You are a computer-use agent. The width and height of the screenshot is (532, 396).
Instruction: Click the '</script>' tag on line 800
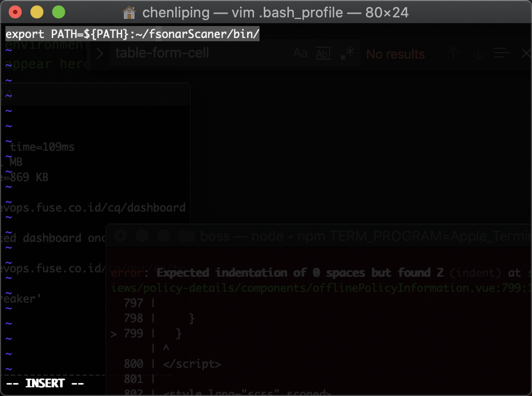point(192,364)
